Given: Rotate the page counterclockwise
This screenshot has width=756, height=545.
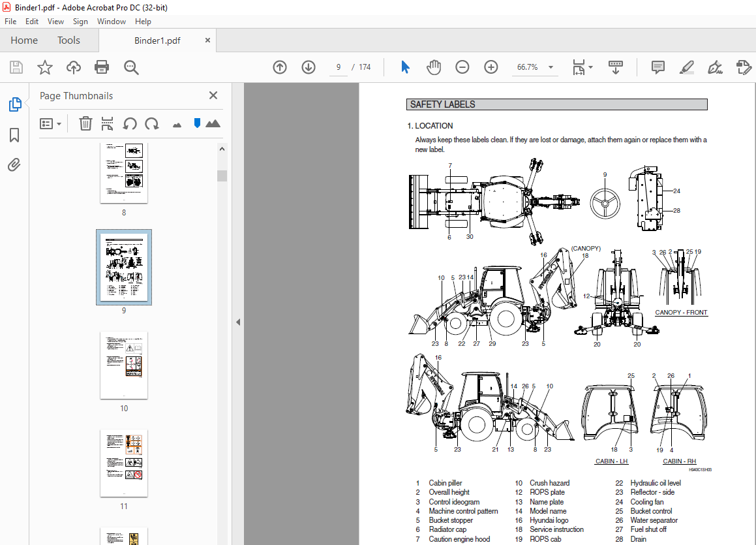Looking at the screenshot, I should [x=130, y=124].
